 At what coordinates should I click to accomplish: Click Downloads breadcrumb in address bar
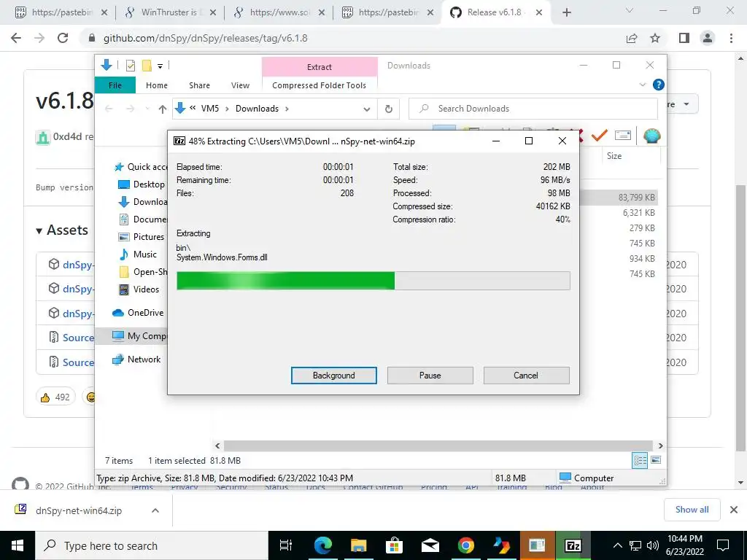[x=257, y=109]
